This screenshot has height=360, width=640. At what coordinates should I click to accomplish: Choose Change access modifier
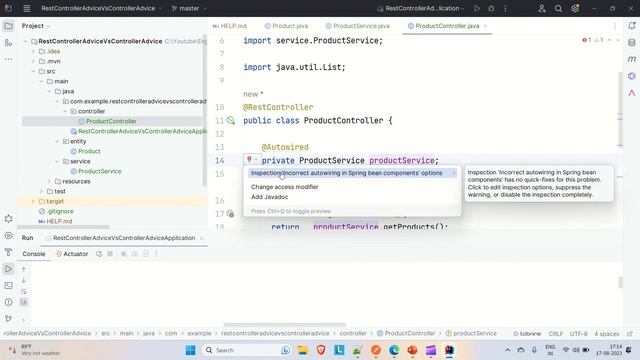pyautogui.click(x=285, y=187)
